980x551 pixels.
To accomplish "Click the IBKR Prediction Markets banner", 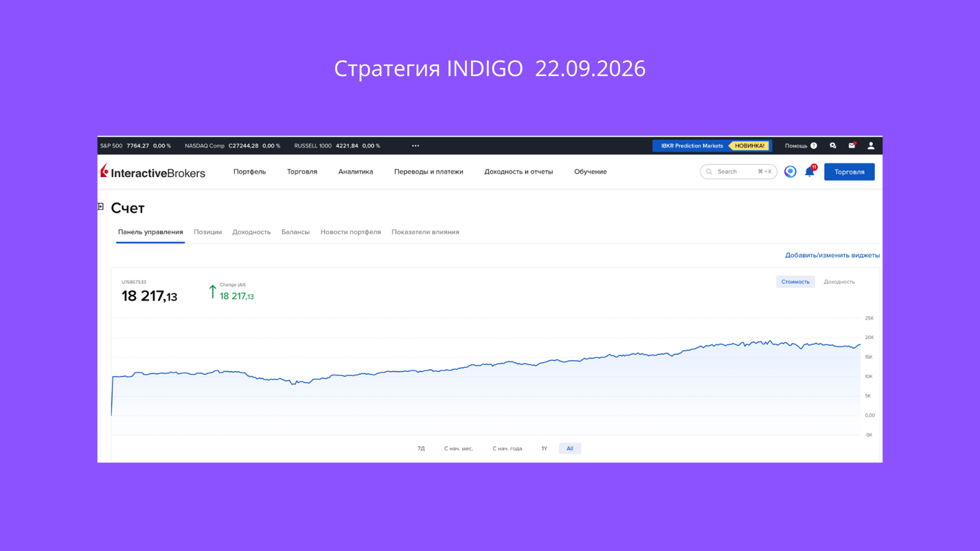I will (x=712, y=145).
